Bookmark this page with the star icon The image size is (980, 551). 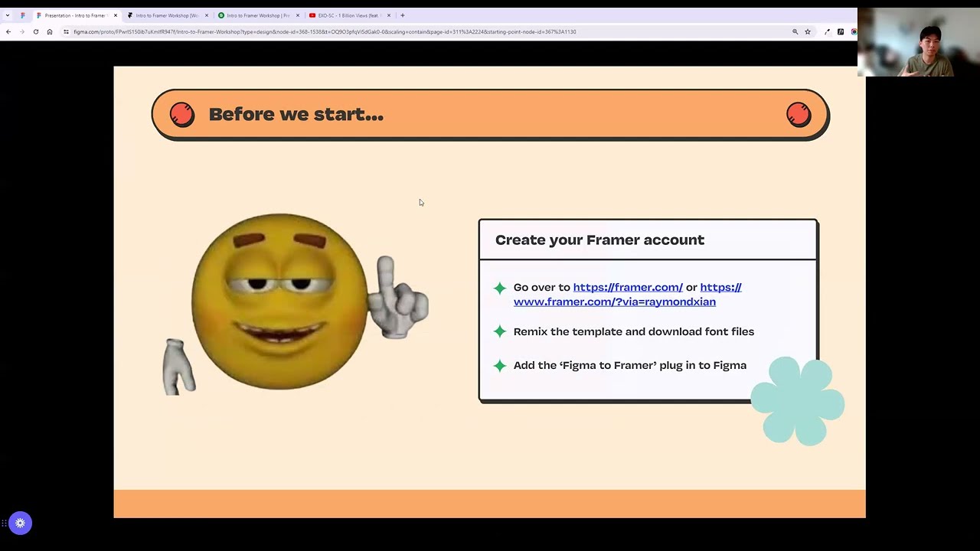[808, 31]
